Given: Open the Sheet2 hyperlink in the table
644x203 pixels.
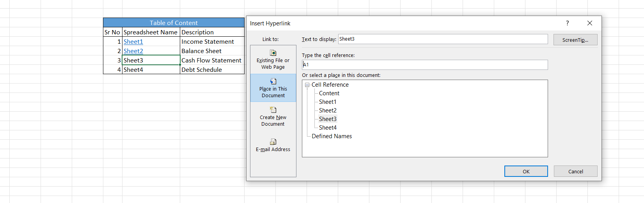Looking at the screenshot, I should pyautogui.click(x=133, y=51).
